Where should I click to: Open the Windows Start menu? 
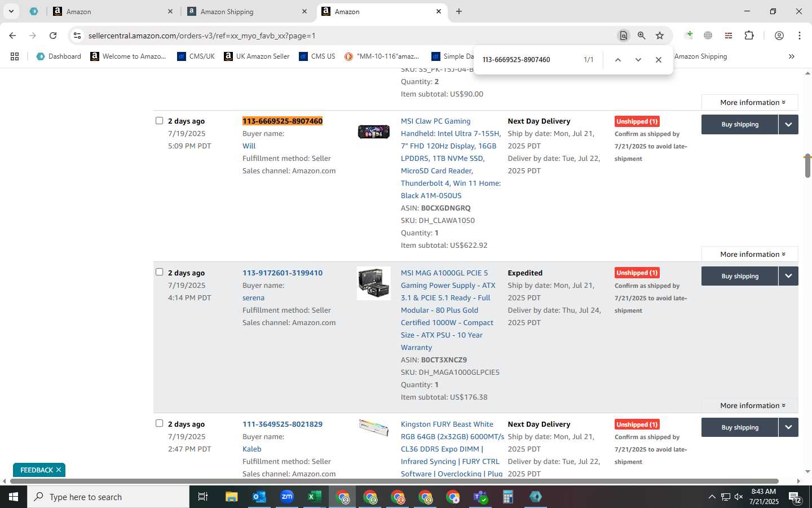point(14,497)
